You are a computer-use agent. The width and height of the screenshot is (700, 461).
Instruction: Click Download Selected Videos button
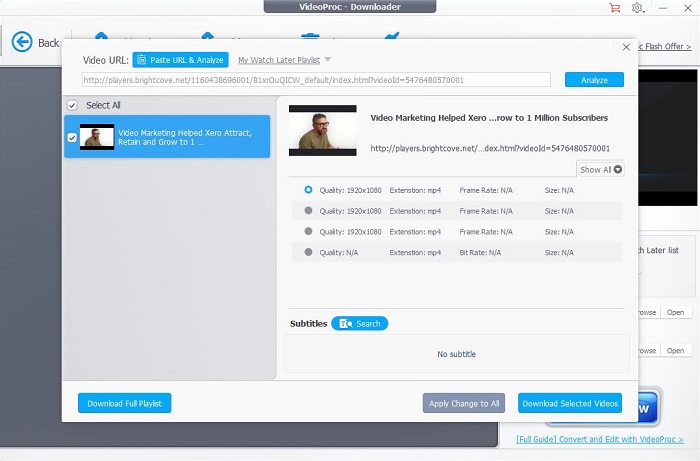pos(570,403)
